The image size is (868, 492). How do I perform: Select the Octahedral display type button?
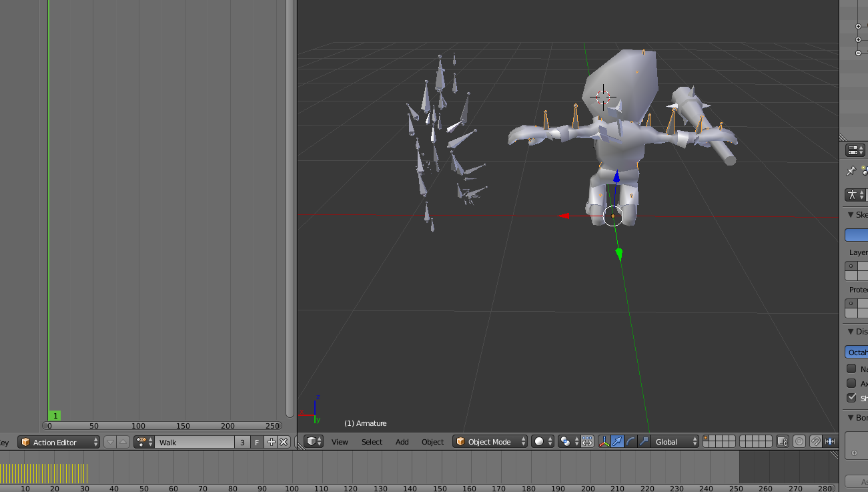click(x=857, y=352)
